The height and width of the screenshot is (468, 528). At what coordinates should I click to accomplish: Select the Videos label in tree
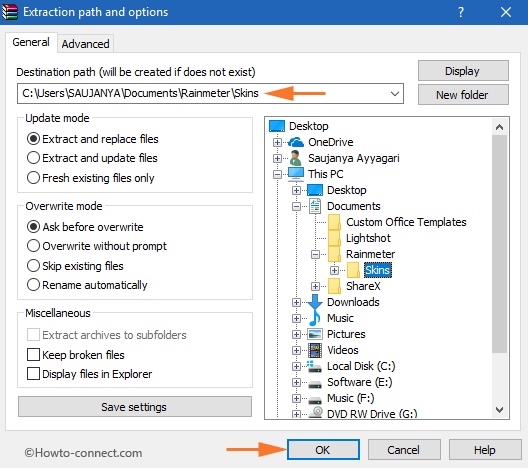[x=343, y=350]
